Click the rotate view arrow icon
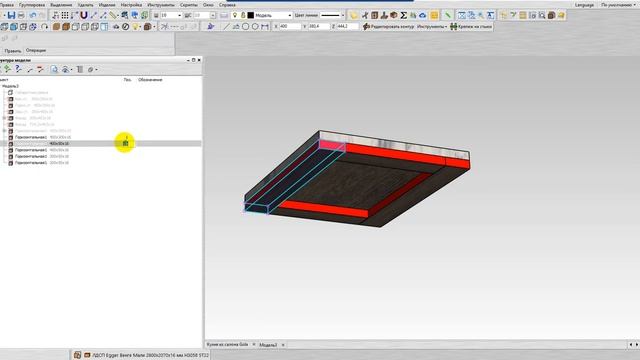 (x=44, y=27)
